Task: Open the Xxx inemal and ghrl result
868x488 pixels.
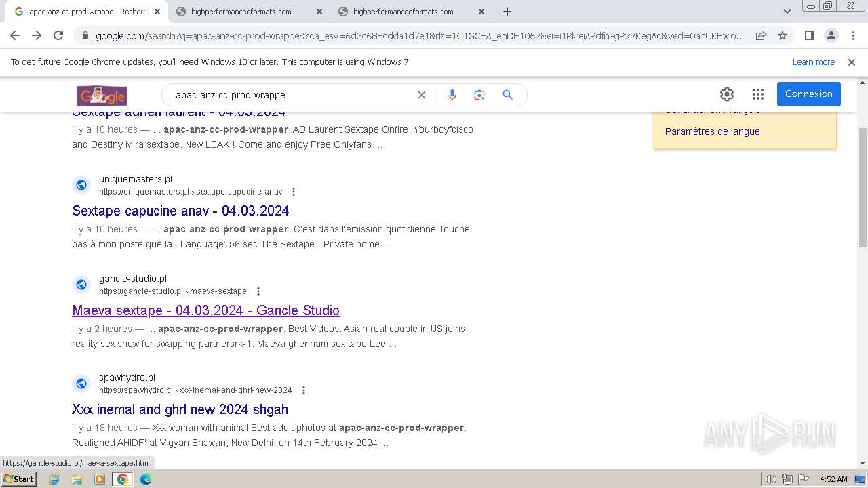Action: 180,409
